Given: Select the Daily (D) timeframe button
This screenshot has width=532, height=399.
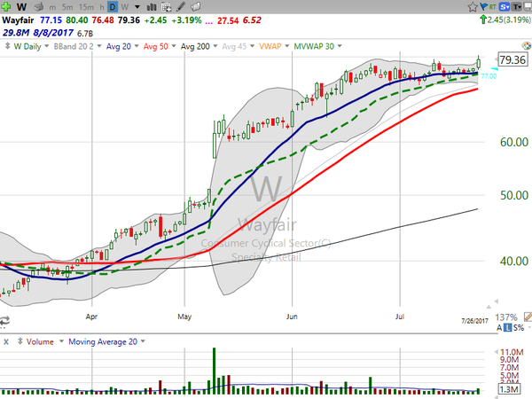Looking at the screenshot, I should click(x=113, y=6).
